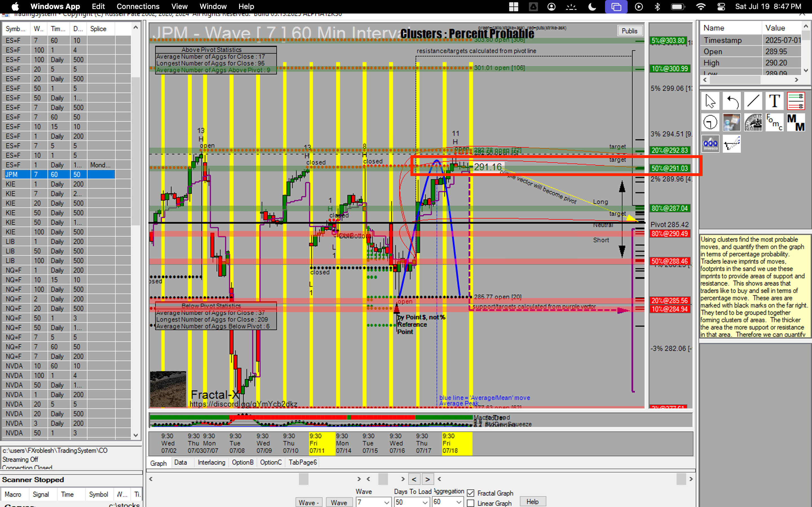The image size is (812, 507).
Task: Switch to the Data tab
Action: click(x=180, y=462)
